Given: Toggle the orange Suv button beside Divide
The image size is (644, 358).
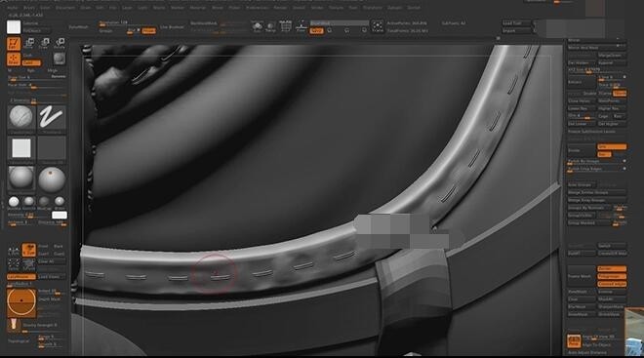Looking at the screenshot, I should [x=604, y=154].
